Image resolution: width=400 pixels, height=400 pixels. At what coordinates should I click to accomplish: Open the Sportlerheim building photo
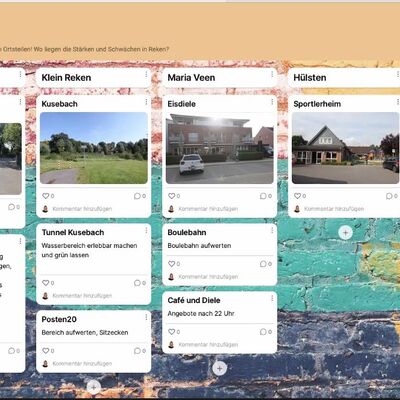pos(345,148)
